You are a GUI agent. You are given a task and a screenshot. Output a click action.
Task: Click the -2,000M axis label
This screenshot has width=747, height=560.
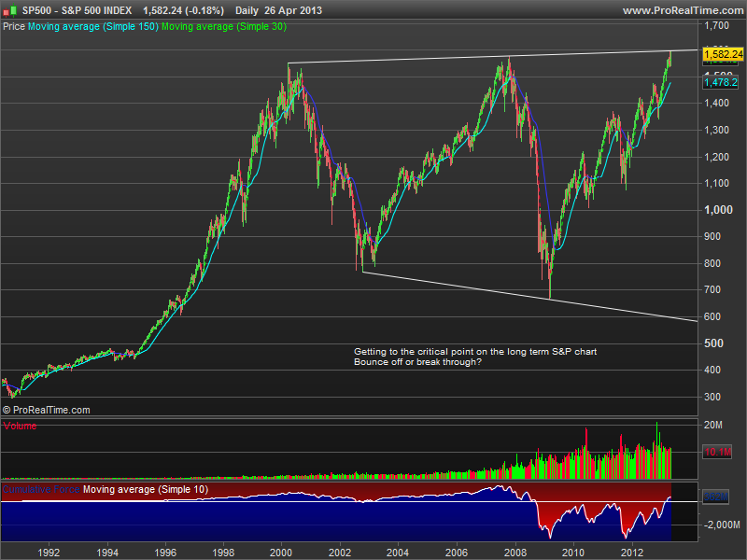(722, 525)
